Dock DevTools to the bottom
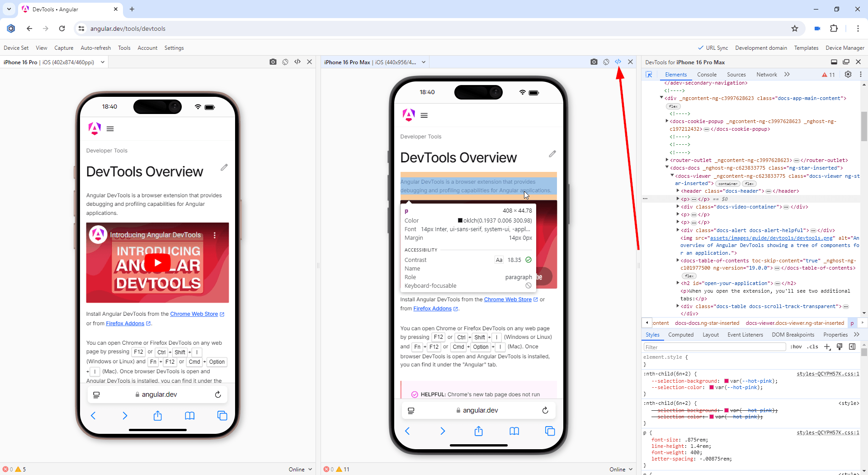 (834, 62)
